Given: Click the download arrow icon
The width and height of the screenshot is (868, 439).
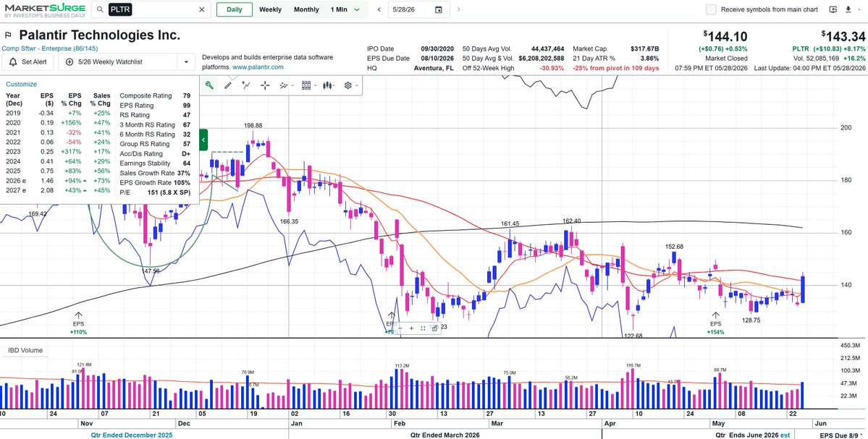Looking at the screenshot, I should click(x=848, y=9).
